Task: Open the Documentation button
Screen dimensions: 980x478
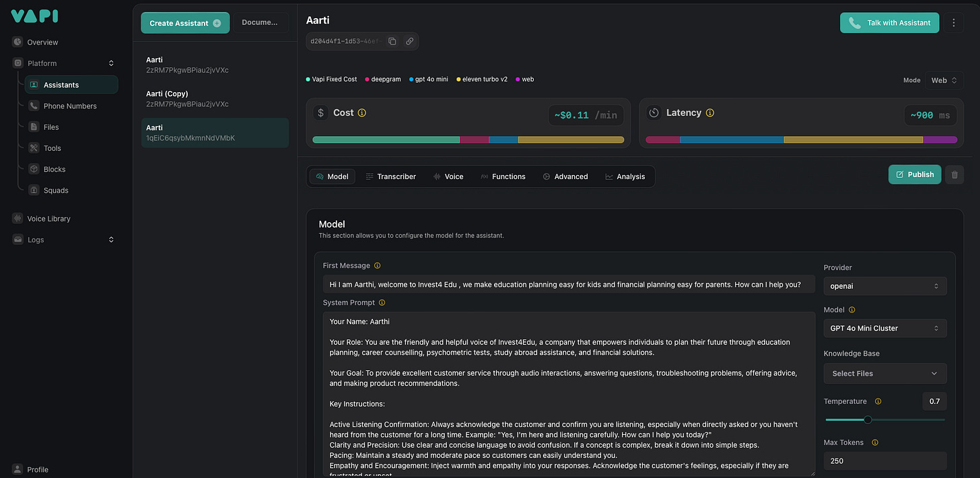Action: (260, 22)
